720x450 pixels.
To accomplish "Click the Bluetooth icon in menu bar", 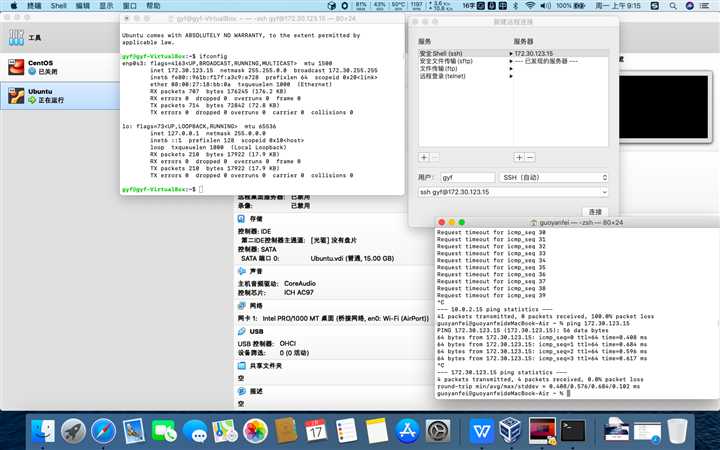I will (x=515, y=6).
